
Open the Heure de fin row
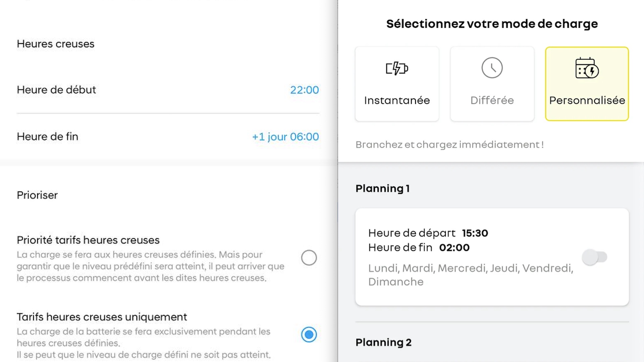pos(168,137)
